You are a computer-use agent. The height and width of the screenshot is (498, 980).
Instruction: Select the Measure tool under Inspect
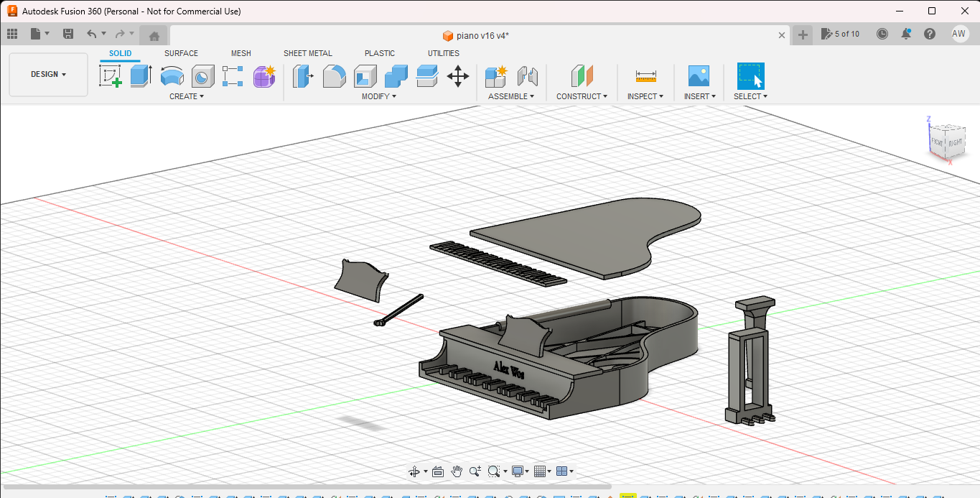[645, 75]
